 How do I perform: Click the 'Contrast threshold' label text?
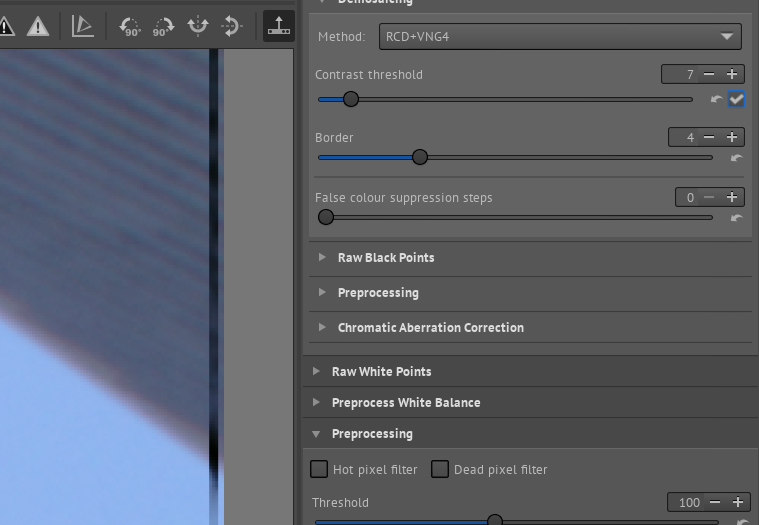coord(369,75)
